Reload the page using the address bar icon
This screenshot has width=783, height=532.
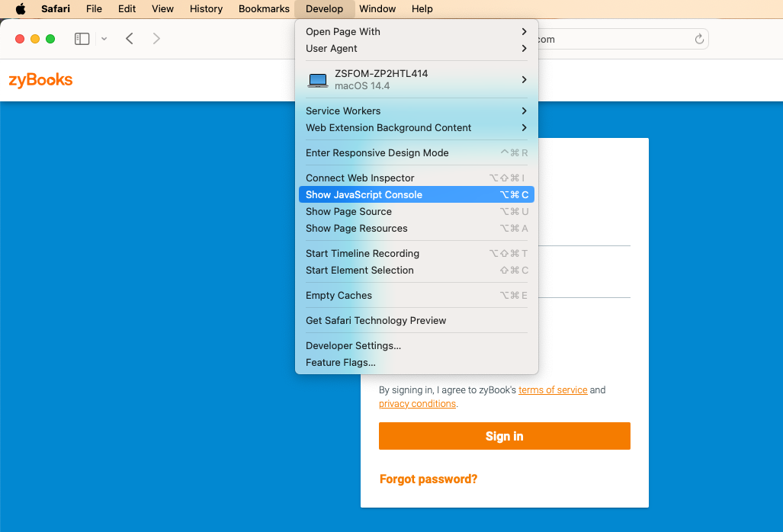tap(699, 38)
